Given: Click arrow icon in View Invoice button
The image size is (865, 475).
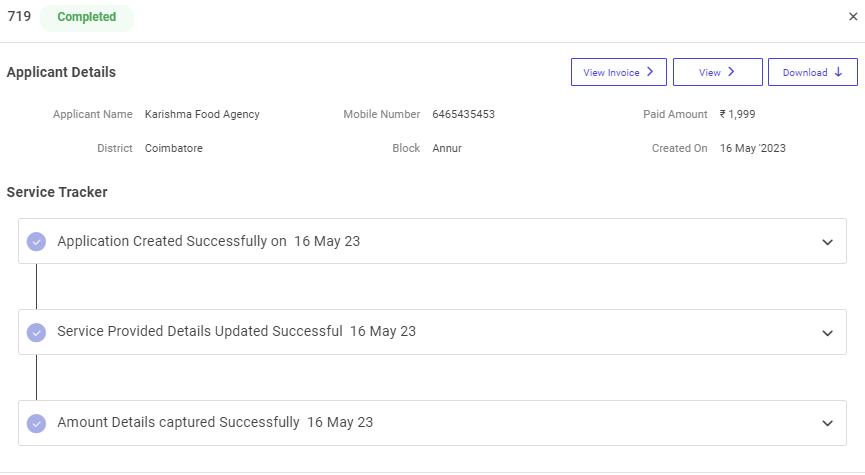Looking at the screenshot, I should coord(650,72).
